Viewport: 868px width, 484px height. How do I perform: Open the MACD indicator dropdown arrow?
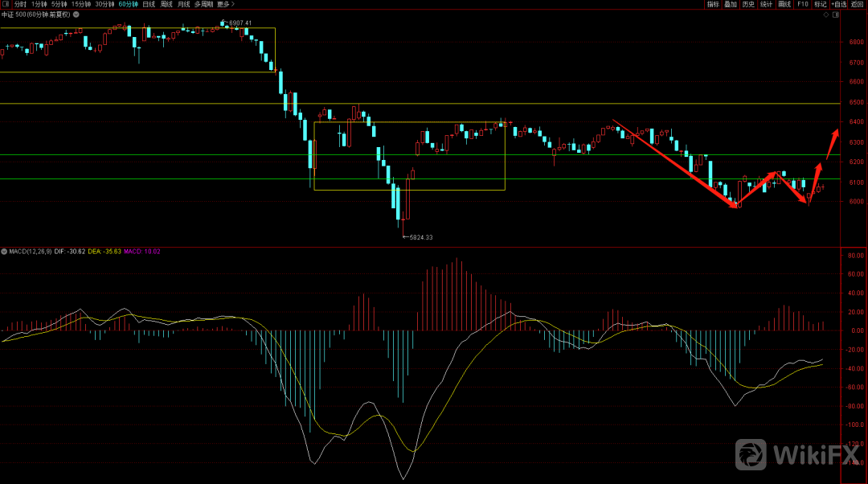click(x=4, y=252)
